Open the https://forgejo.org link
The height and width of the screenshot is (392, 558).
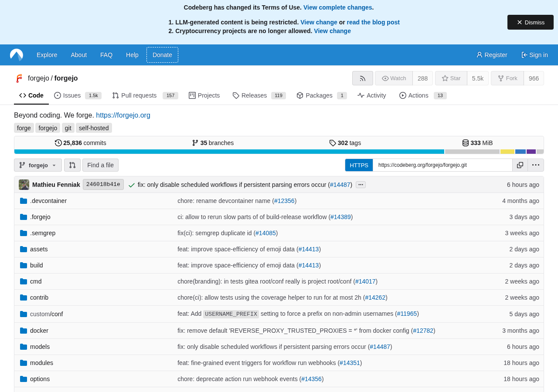pos(123,115)
